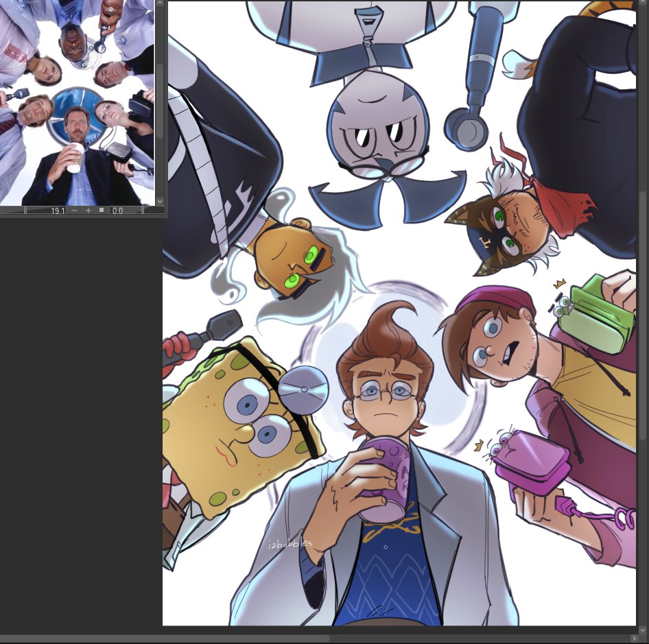This screenshot has height=644, width=649.
Task: Click the sub view zoom out minus button
Action: [75, 211]
